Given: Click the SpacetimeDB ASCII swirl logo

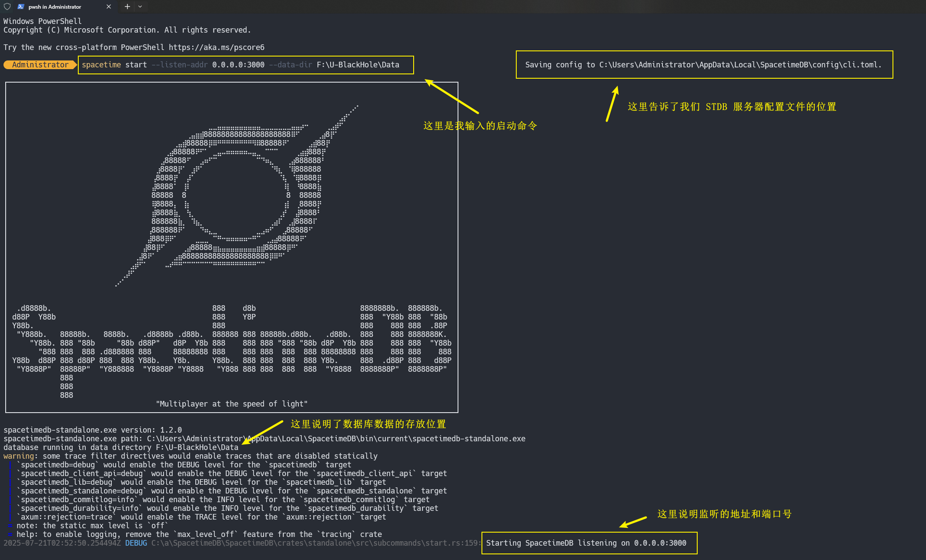Looking at the screenshot, I should pos(237,196).
